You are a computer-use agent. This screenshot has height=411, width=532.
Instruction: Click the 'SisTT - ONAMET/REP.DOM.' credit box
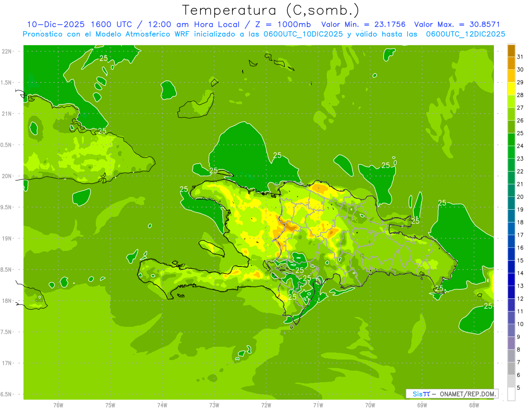pyautogui.click(x=452, y=394)
